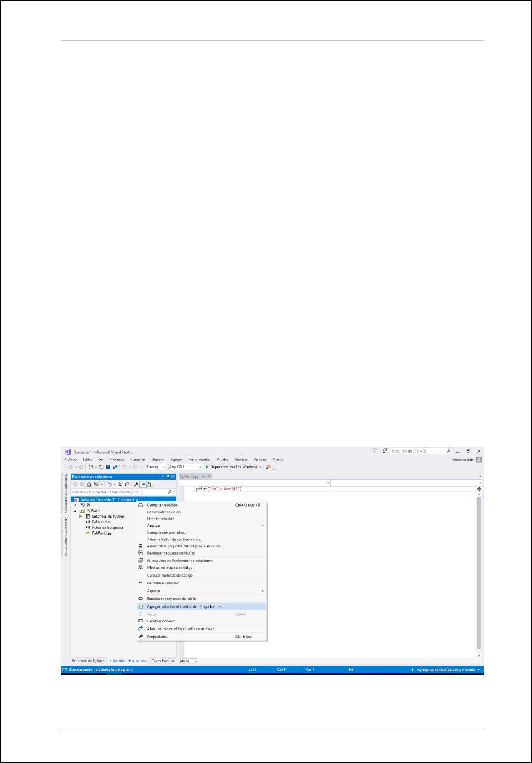Click the Save (single floppy disk) toolbar icon

click(108, 467)
